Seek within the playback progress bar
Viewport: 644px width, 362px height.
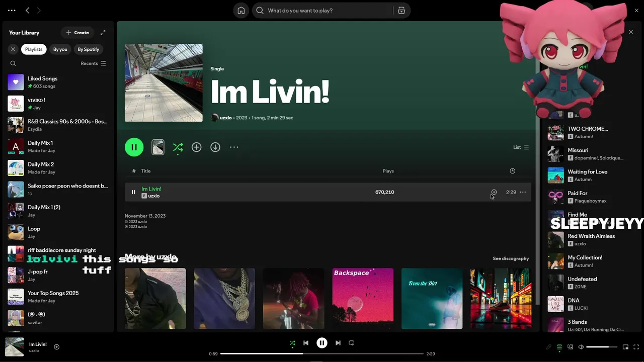tap(322, 354)
